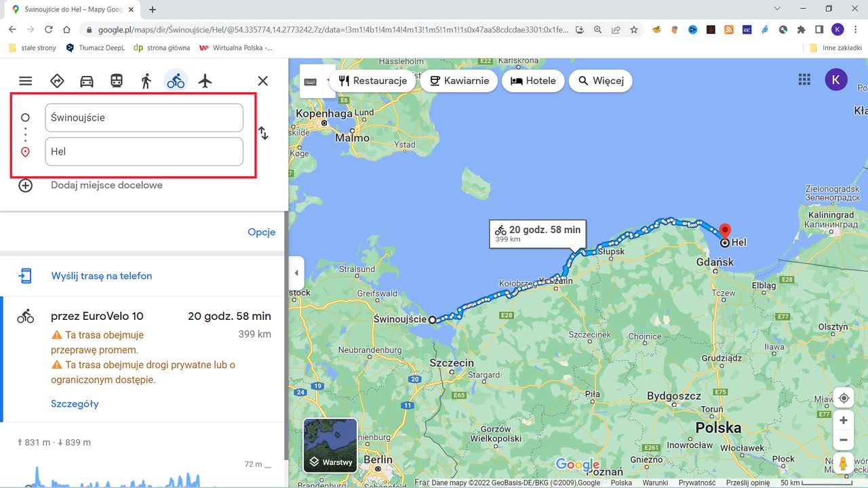The height and width of the screenshot is (488, 868).
Task: Pick the flights travel mode icon
Action: pyautogui.click(x=205, y=79)
